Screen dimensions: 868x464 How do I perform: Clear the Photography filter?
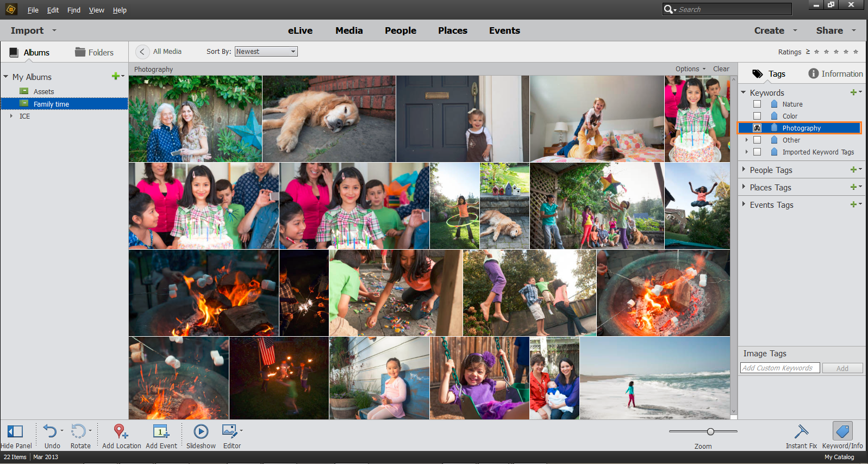pyautogui.click(x=721, y=69)
